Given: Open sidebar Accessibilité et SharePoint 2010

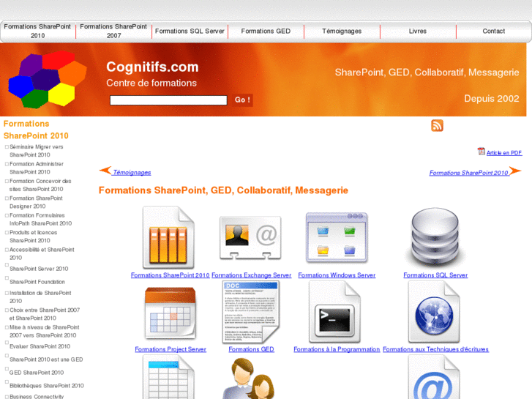Looking at the screenshot, I should click(x=42, y=253).
